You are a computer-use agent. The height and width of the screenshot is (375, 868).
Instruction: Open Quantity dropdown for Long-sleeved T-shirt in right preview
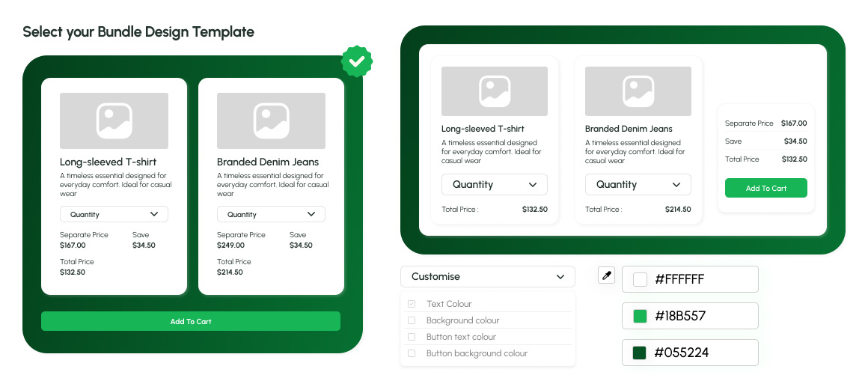(494, 184)
